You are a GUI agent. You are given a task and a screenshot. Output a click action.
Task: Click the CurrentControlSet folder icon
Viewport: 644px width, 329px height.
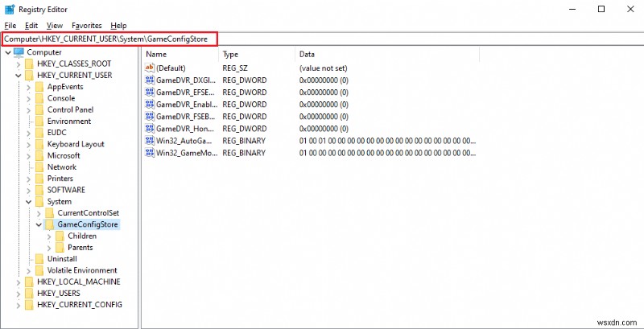tap(49, 213)
